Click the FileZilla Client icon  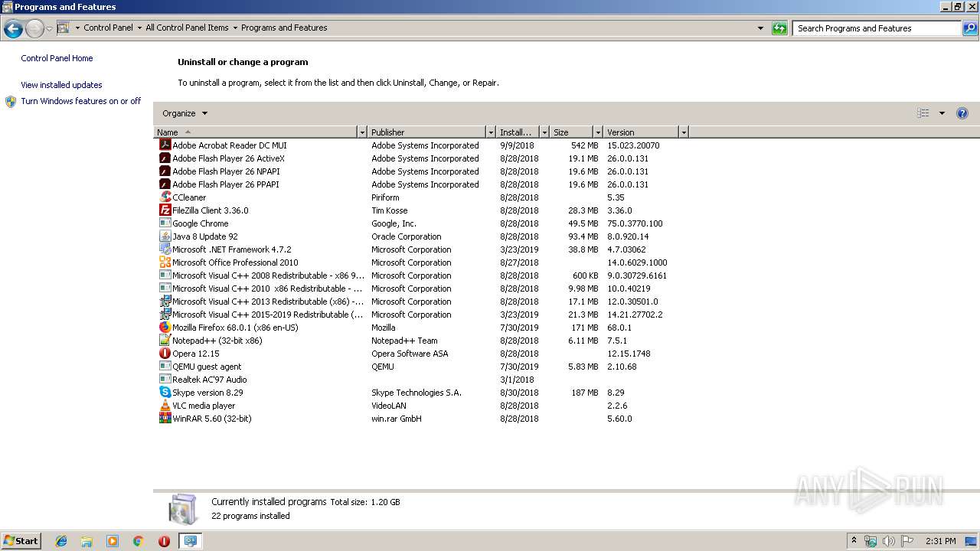pos(165,210)
